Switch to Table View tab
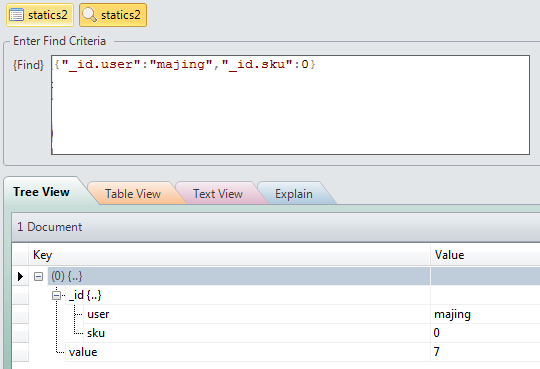This screenshot has width=540, height=369. (133, 194)
